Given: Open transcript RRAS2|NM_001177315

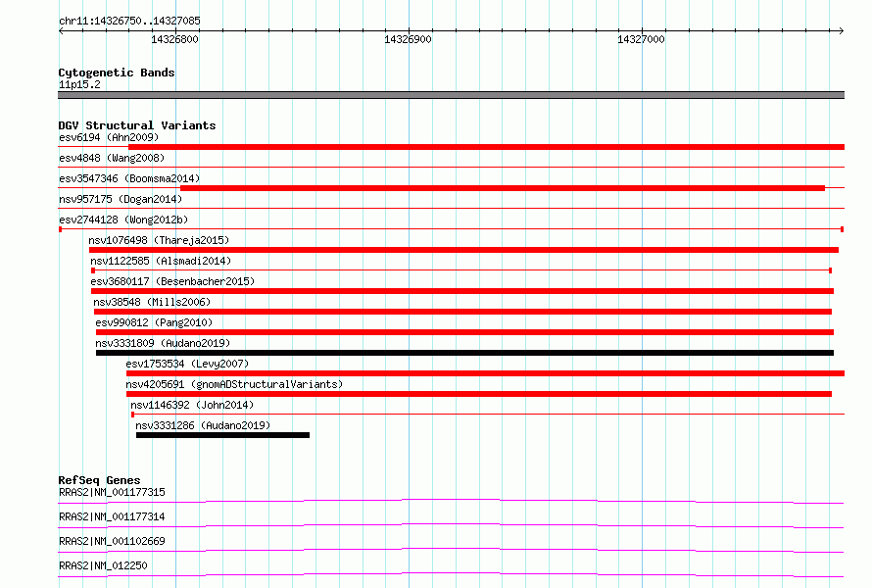Looking at the screenshot, I should pos(112,492).
